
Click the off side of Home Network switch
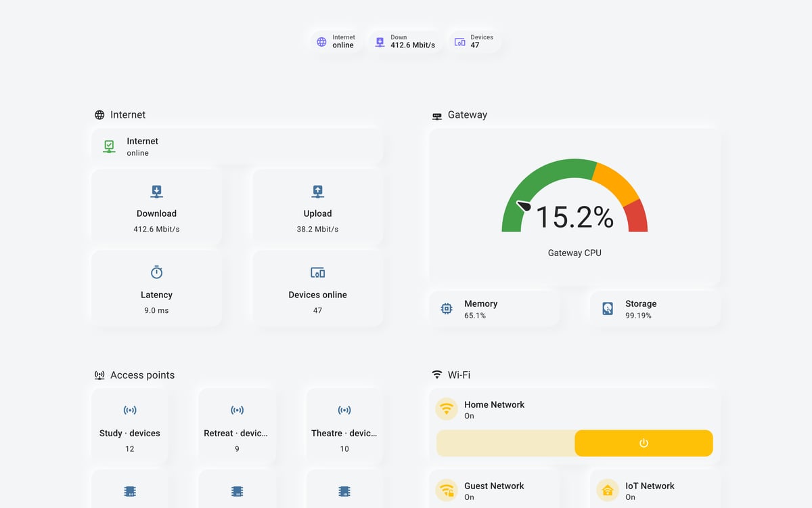tap(505, 443)
